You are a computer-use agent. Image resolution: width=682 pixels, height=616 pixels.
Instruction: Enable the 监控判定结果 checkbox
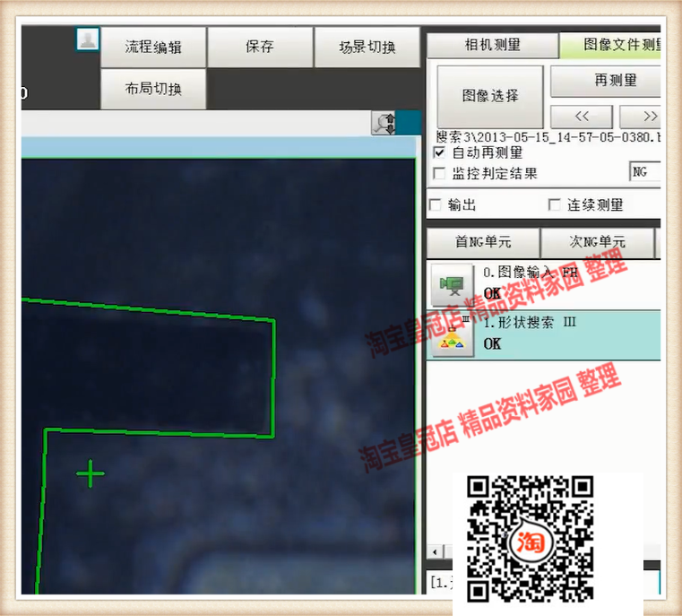(439, 174)
